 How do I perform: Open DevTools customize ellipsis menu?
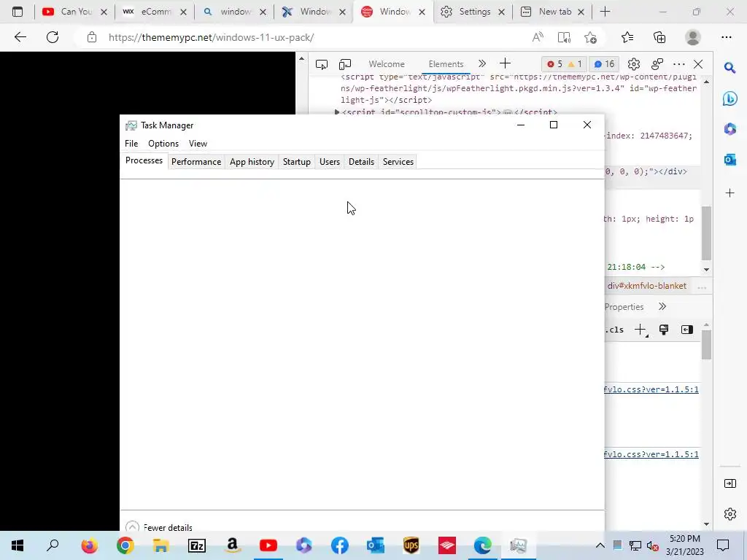(x=679, y=64)
